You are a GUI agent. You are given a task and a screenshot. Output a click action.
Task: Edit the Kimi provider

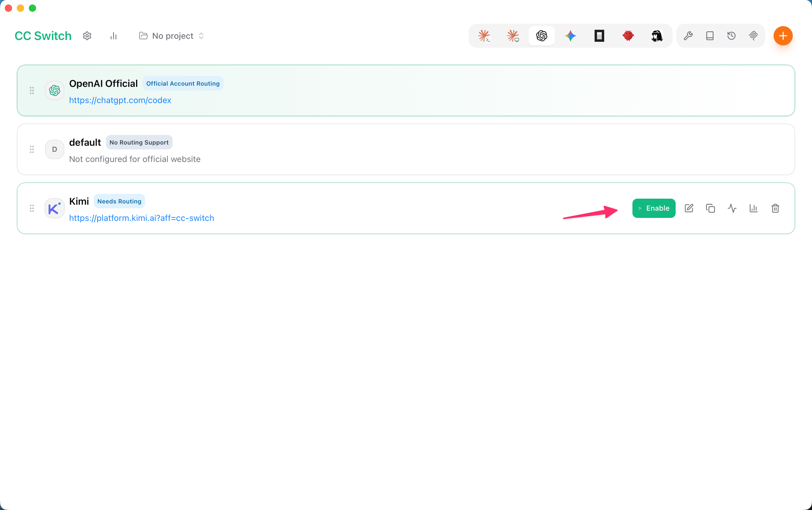(689, 209)
